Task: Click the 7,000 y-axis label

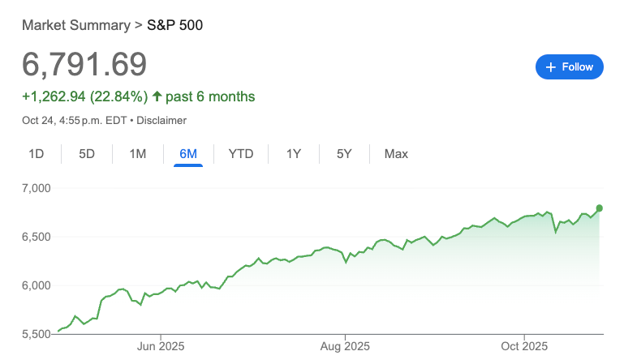Action: point(36,188)
